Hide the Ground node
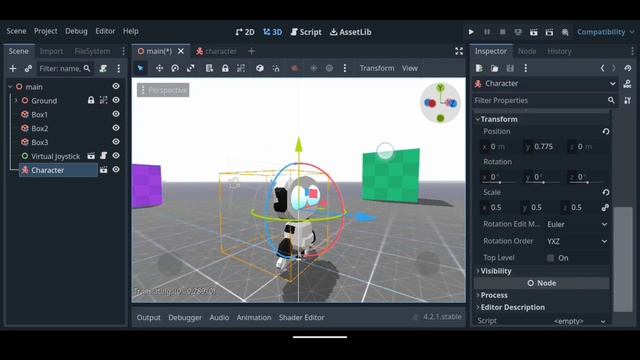The width and height of the screenshot is (640, 360). (x=116, y=100)
